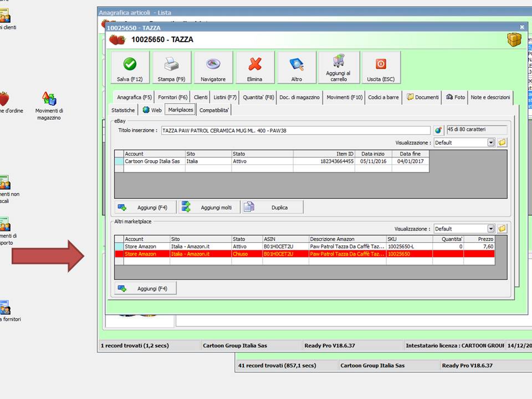Click in the Titolo inserzione text field
Viewport: 532px width, 399px height.
[x=295, y=130]
